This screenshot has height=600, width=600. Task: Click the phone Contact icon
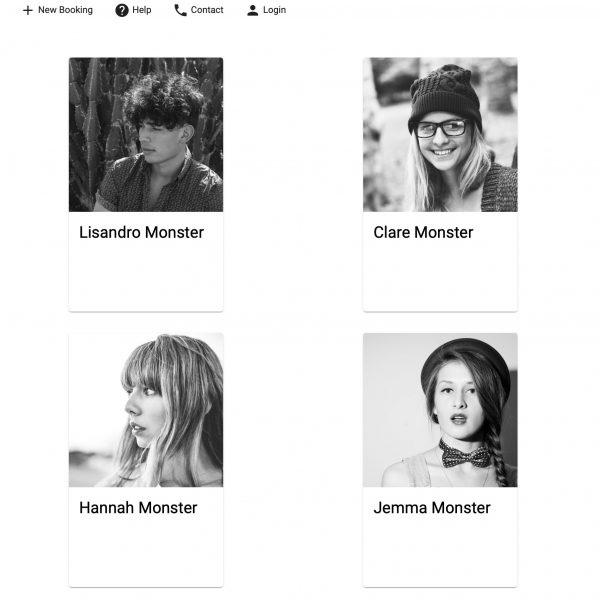180,10
